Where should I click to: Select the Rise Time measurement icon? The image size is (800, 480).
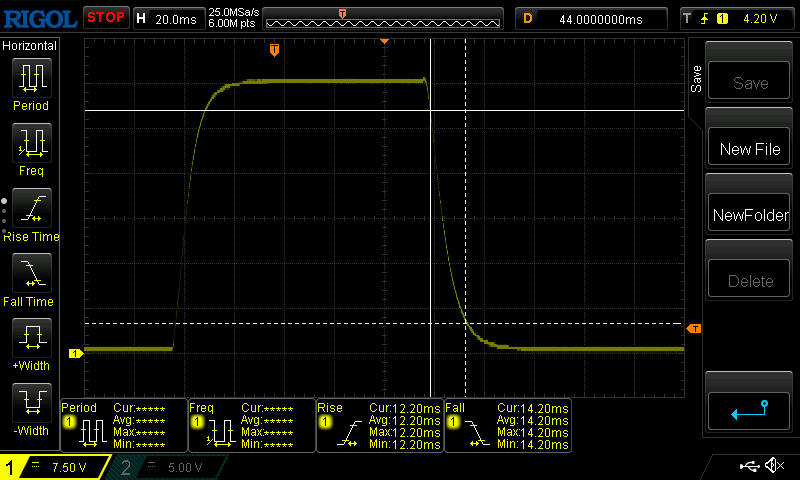(x=32, y=208)
